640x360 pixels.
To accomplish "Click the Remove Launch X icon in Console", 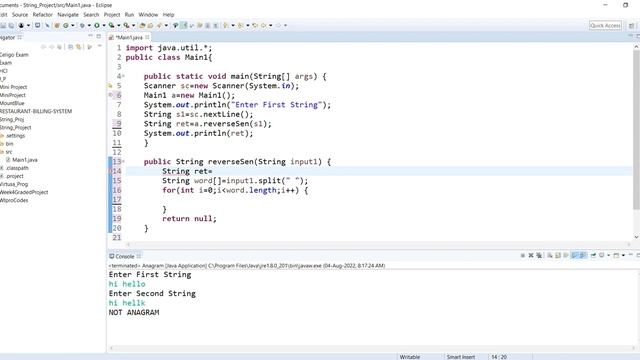I will (x=531, y=256).
